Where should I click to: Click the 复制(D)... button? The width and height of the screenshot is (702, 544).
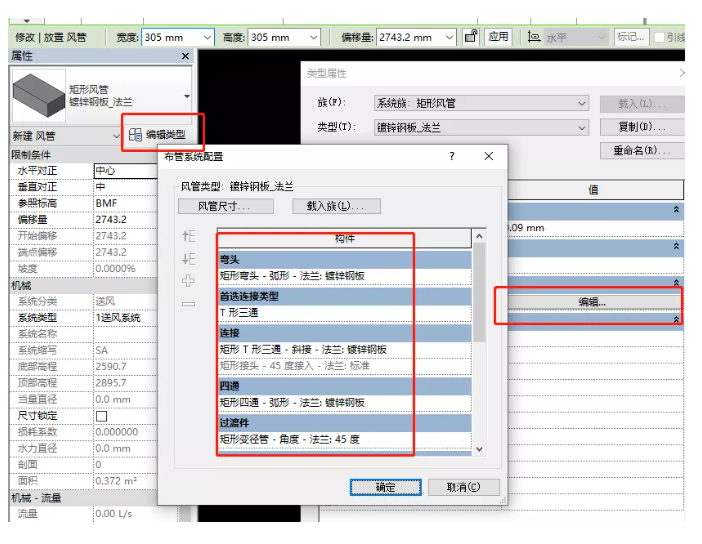tap(642, 127)
